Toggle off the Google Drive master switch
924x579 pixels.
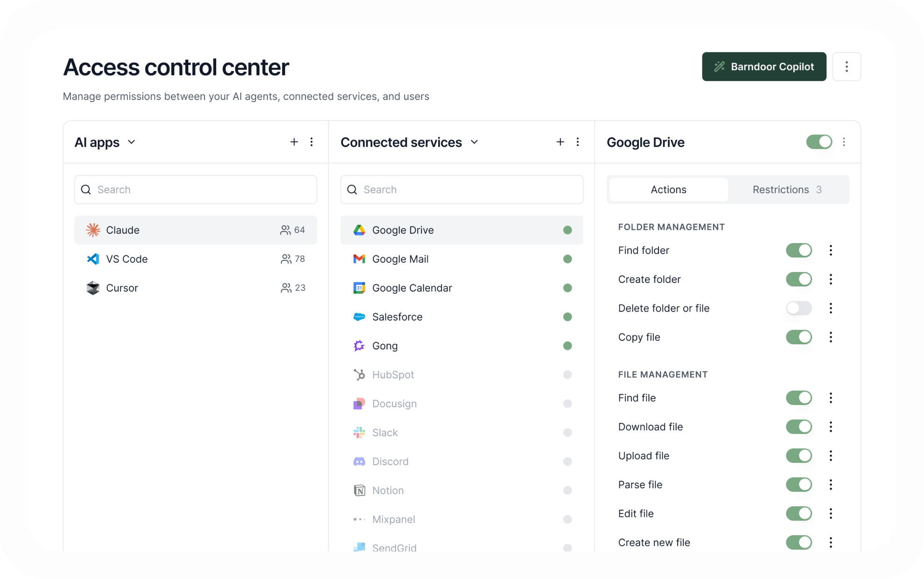coord(819,142)
